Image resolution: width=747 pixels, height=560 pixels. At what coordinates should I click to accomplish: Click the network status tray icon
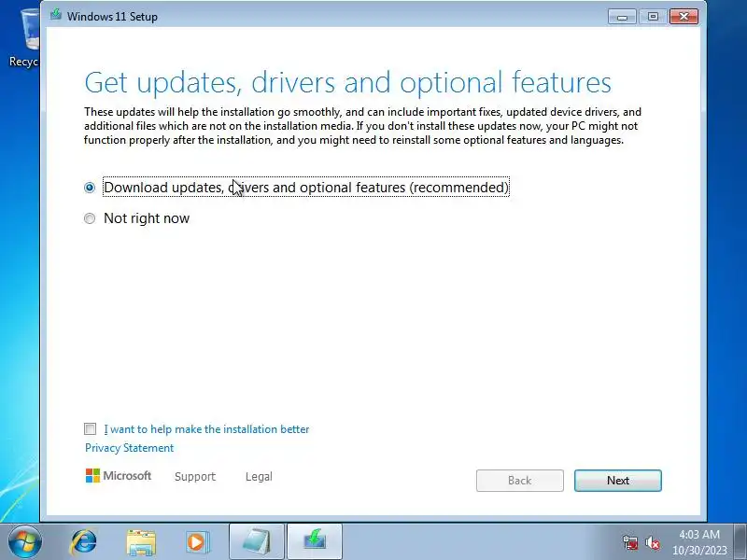click(x=630, y=542)
